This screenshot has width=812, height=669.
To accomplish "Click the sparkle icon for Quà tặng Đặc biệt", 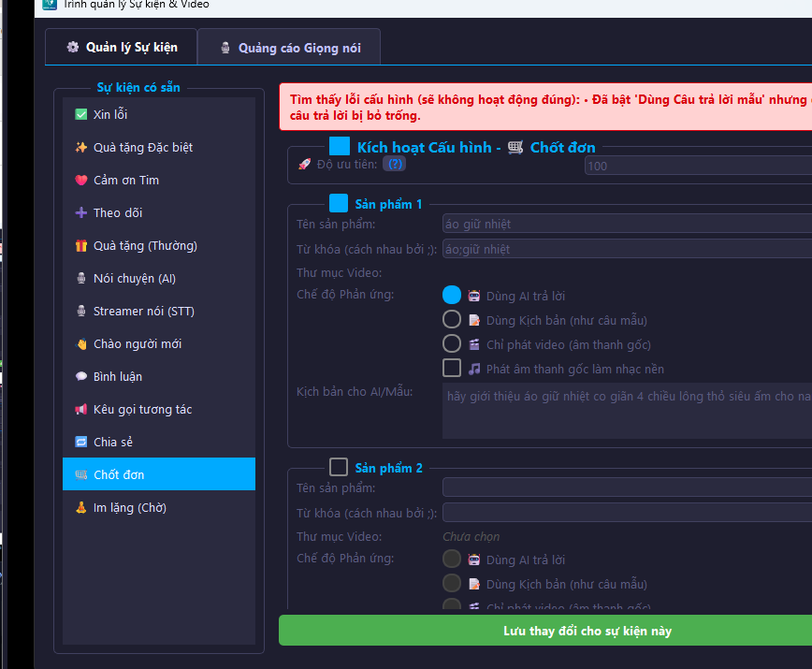I will coord(80,147).
